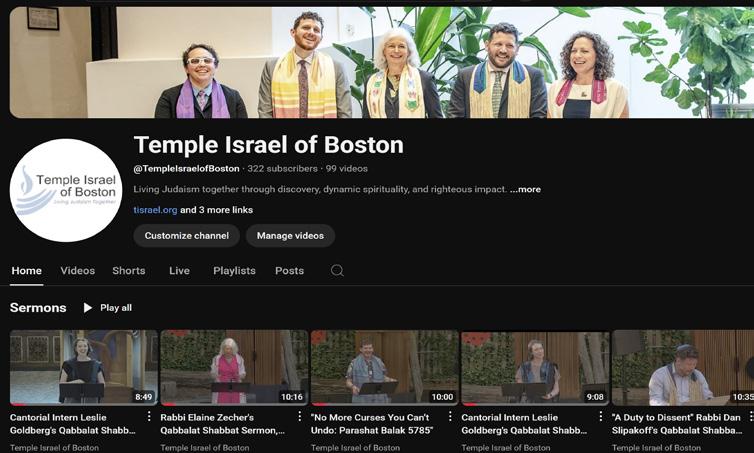Click title Rabbi Elaine Zecher's Qabbalat Shabbat Sermon

tap(223, 424)
